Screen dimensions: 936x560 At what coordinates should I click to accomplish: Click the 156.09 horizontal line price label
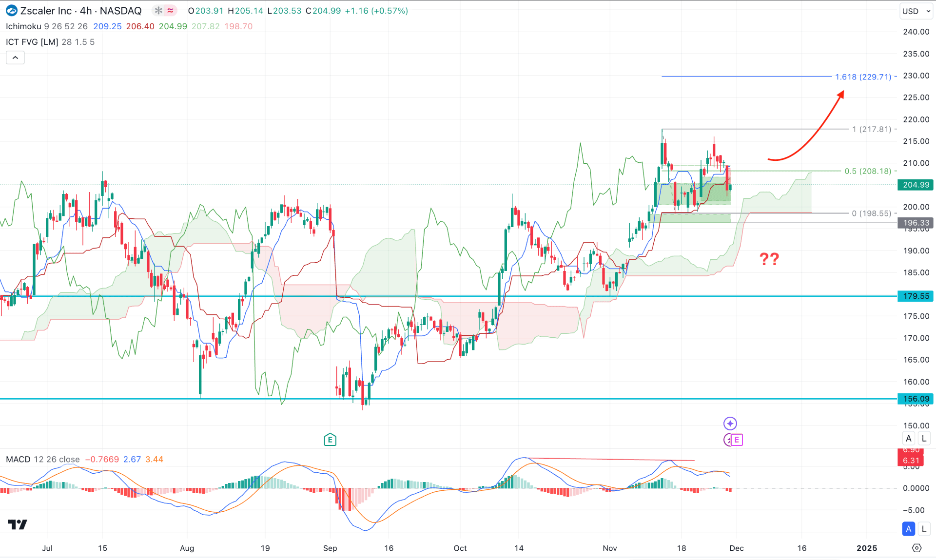click(x=916, y=399)
